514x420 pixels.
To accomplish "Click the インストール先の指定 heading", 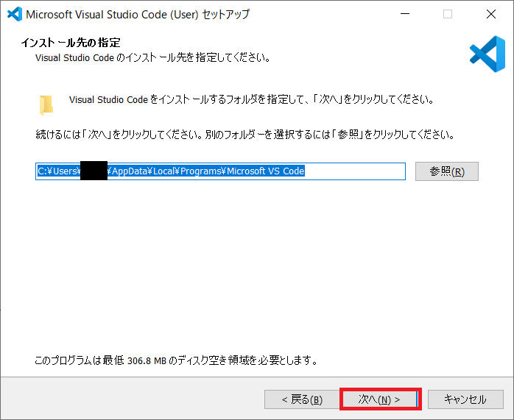I will [71, 43].
